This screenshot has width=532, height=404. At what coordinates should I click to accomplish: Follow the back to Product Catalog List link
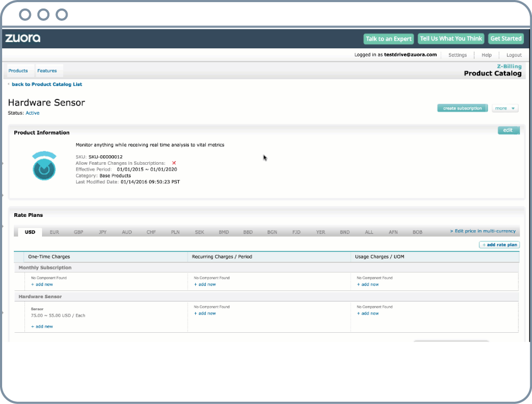click(x=47, y=85)
